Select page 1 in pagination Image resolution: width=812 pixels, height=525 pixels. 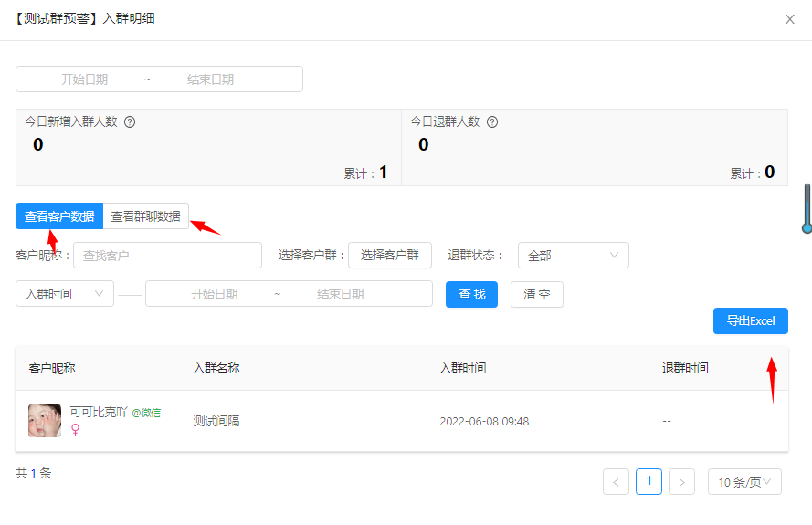[649, 481]
